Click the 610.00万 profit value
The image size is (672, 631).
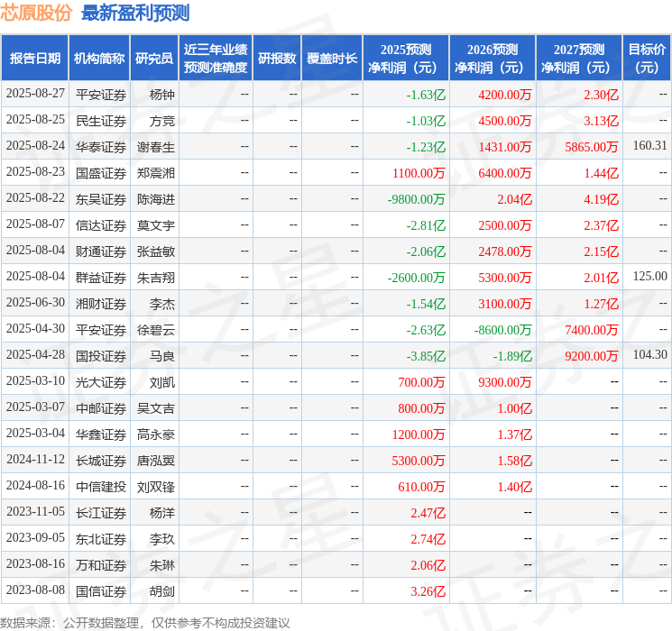421,487
